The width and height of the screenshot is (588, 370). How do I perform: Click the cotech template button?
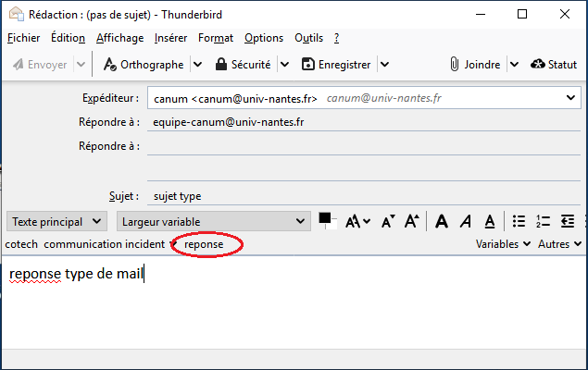point(21,244)
